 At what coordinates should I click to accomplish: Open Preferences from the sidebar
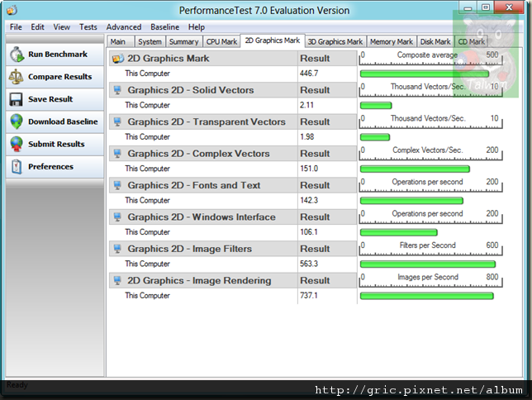[55, 167]
